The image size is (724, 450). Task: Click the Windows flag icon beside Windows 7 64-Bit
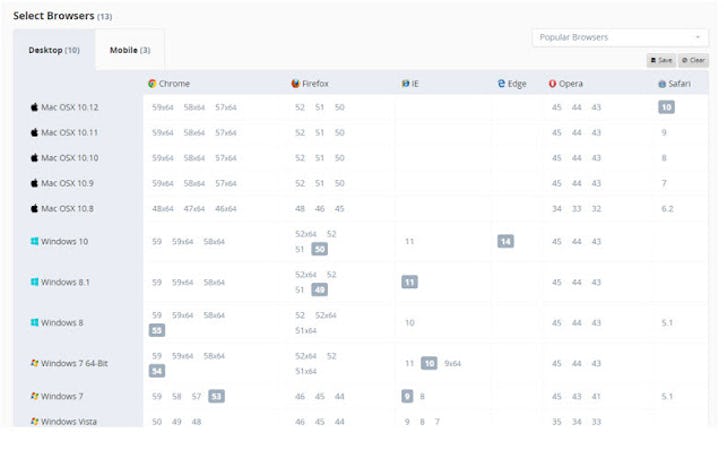(34, 363)
